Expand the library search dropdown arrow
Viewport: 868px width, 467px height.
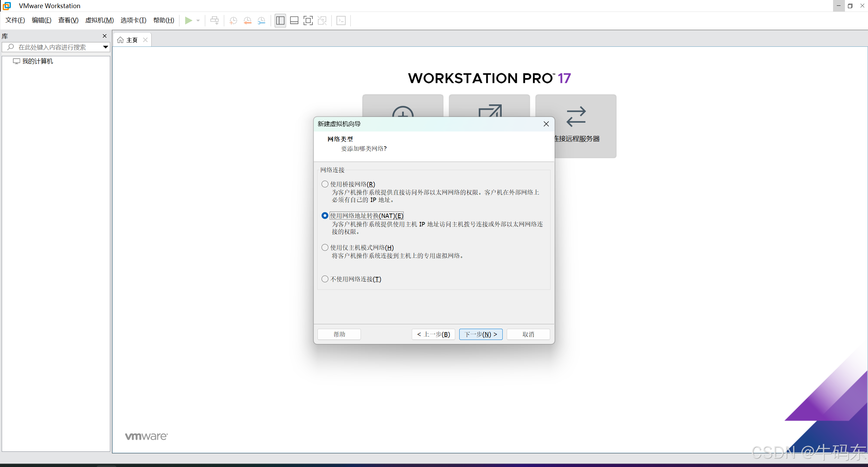click(105, 47)
